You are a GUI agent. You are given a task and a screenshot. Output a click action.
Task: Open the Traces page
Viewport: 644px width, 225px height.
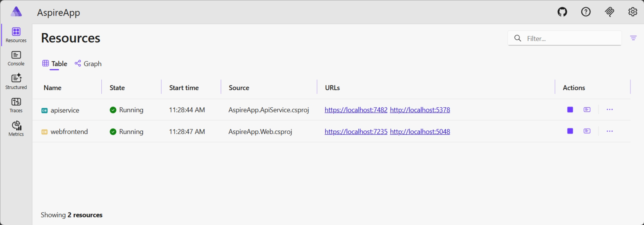coord(16,105)
